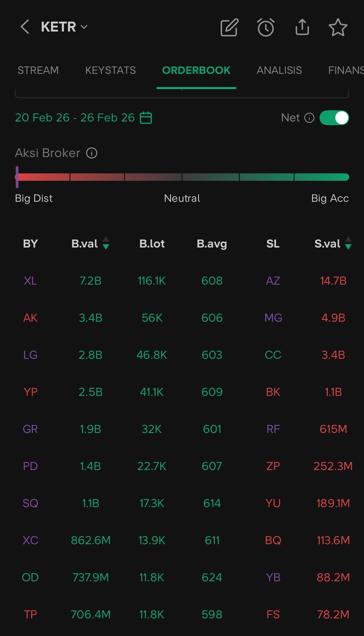The image size is (364, 636).
Task: Tap the share icon
Action: pos(302,27)
